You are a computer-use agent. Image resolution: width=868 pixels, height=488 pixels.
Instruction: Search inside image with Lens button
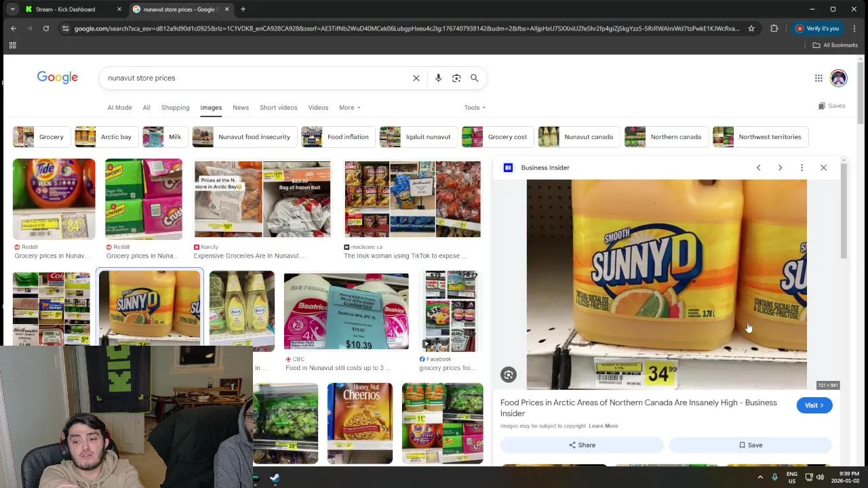[x=509, y=374]
